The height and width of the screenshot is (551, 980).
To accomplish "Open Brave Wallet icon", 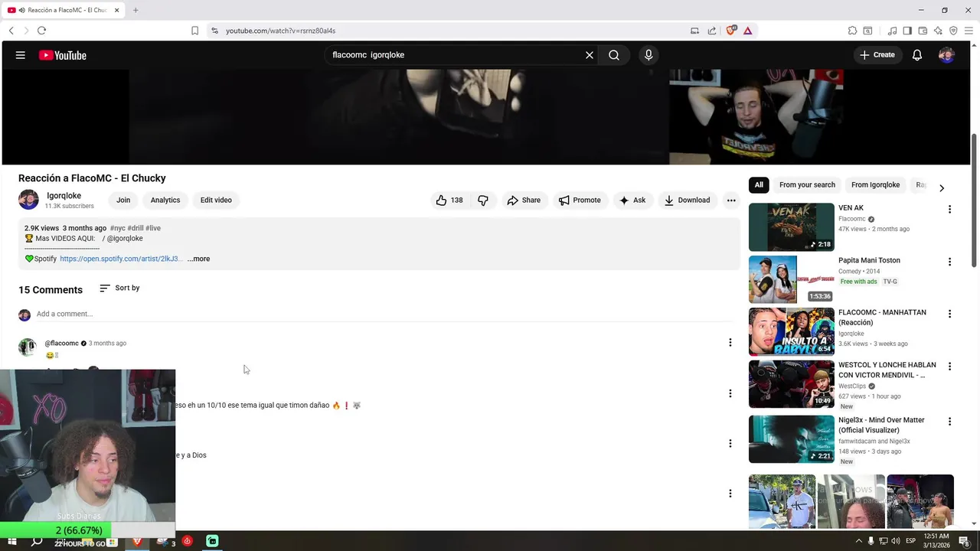I will click(923, 31).
